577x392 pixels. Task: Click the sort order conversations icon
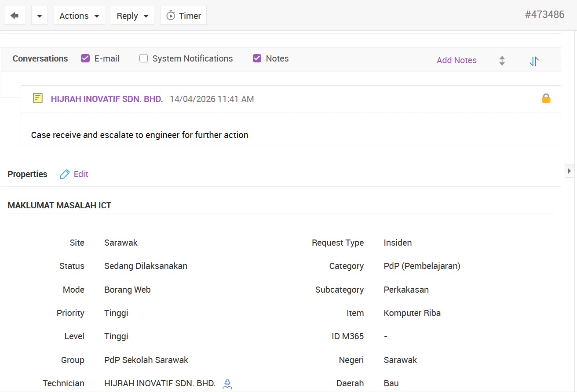coord(534,61)
